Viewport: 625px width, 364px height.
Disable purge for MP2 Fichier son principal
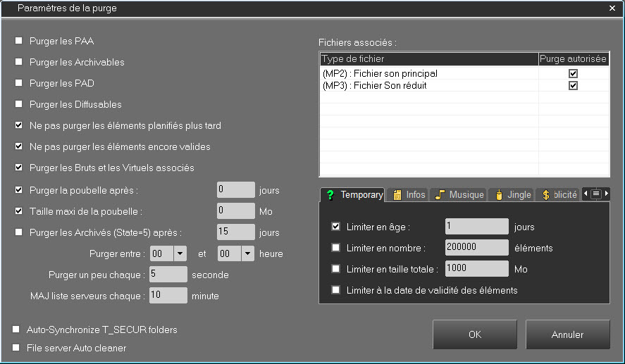click(573, 73)
